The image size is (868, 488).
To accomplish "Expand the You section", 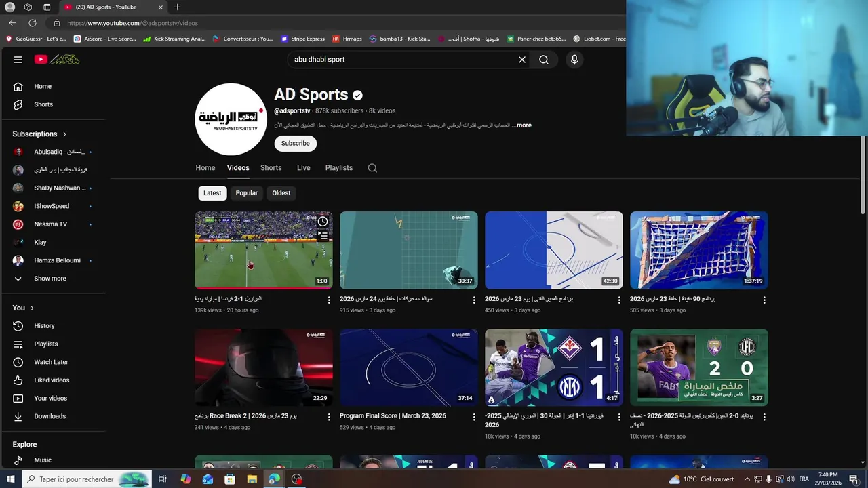I will (x=23, y=308).
